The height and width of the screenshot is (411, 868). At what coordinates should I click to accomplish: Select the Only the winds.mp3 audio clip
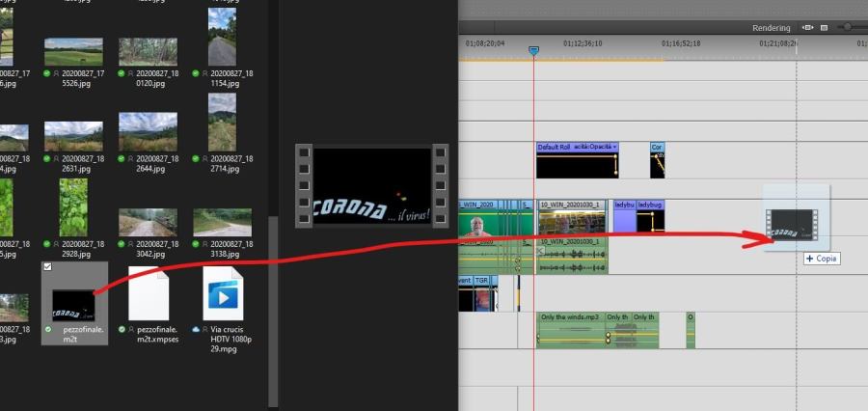[570, 330]
